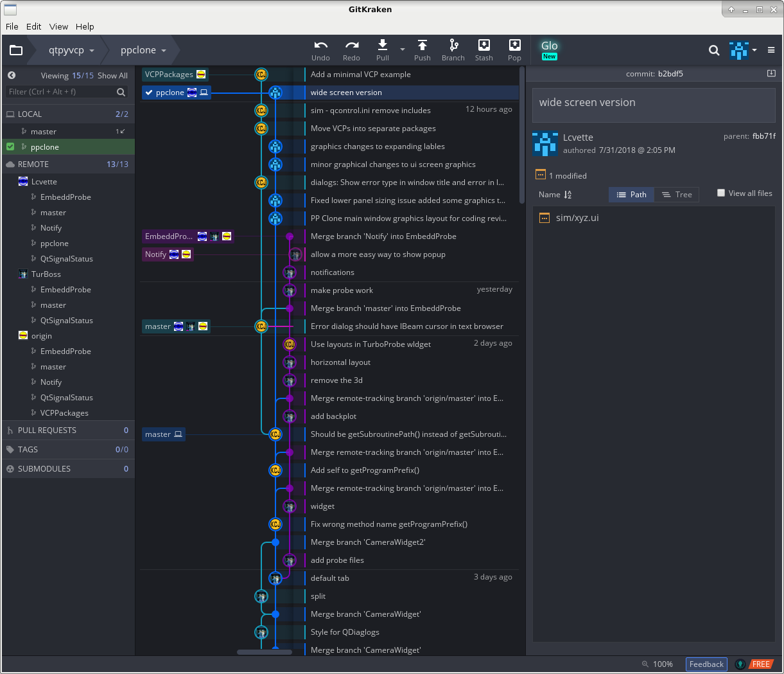
Task: Pull changes using the Pull icon
Action: click(x=383, y=44)
